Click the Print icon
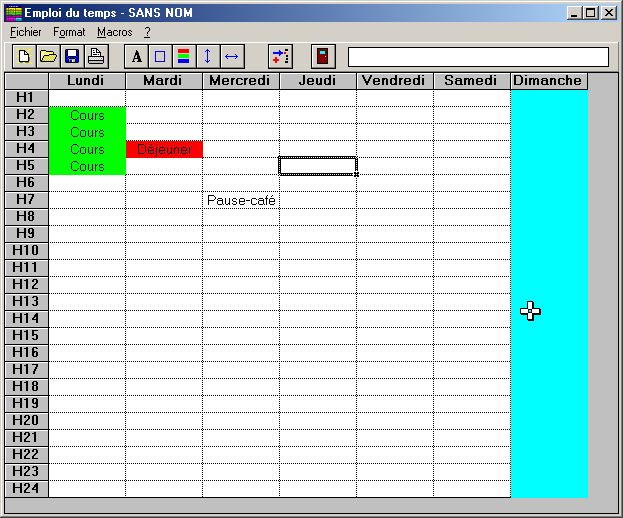Image resolution: width=623 pixels, height=518 pixels. click(x=95, y=56)
